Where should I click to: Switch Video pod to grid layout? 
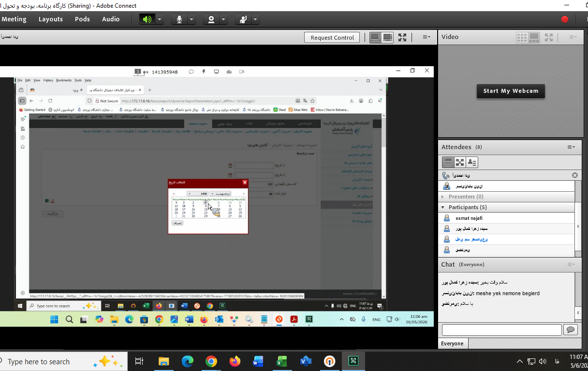522,37
